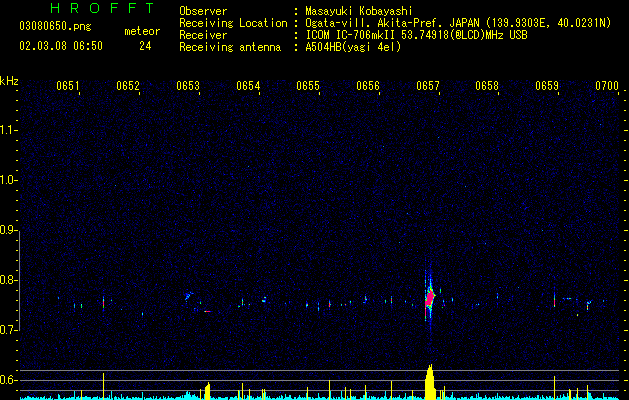
Task: Click the 0656 time marker
Action: [x=368, y=85]
